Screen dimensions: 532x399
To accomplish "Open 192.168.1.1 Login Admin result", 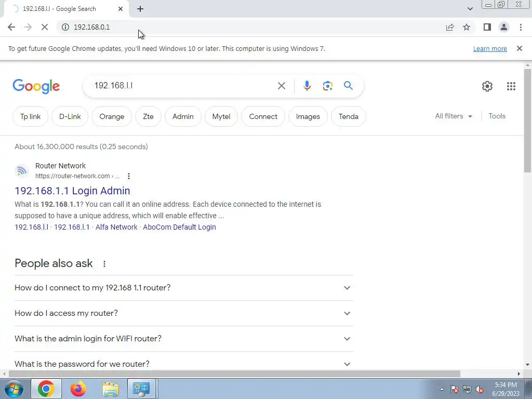I will (72, 191).
